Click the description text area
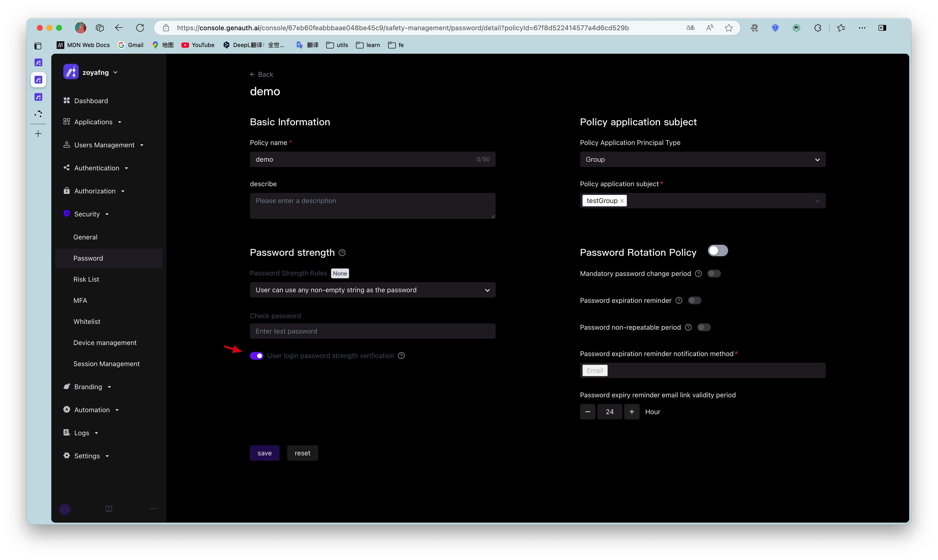The height and width of the screenshot is (560, 938). click(x=372, y=206)
